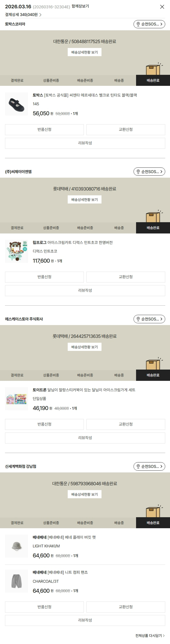The image size is (170, 644).
Task: Request exchange for the LeapFrog cart
Action: 126,277
